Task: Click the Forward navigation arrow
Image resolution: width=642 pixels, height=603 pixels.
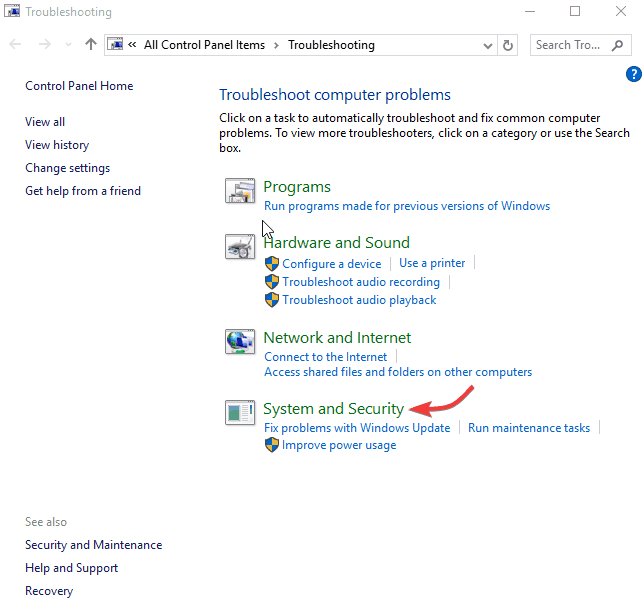Action: (x=45, y=44)
